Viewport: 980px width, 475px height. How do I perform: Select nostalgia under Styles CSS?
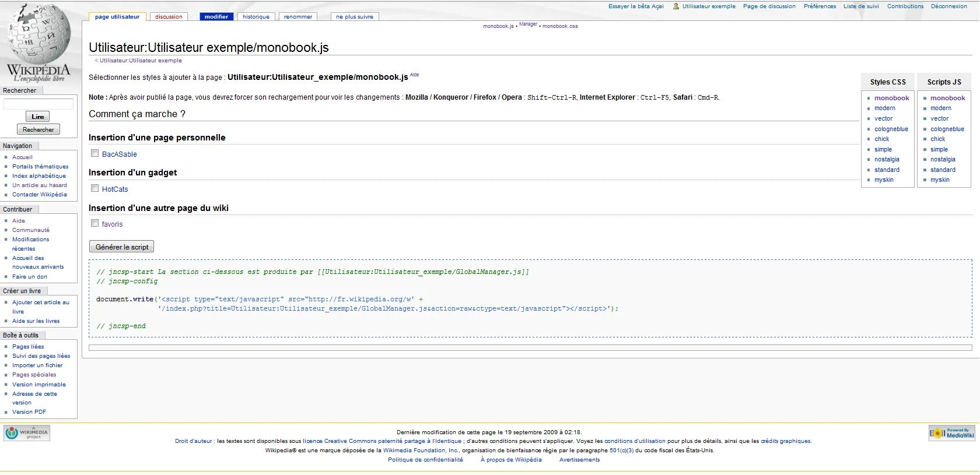(887, 159)
